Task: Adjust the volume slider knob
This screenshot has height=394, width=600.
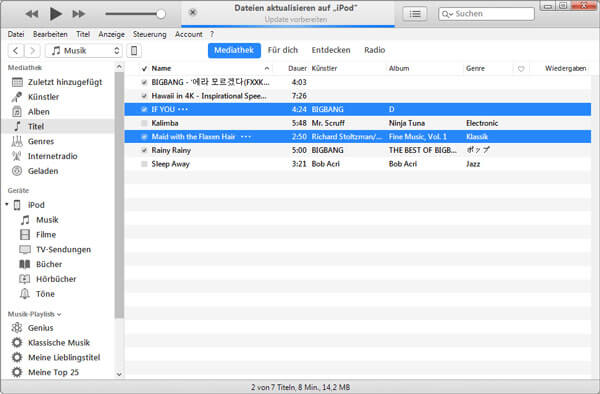Action: [161, 14]
